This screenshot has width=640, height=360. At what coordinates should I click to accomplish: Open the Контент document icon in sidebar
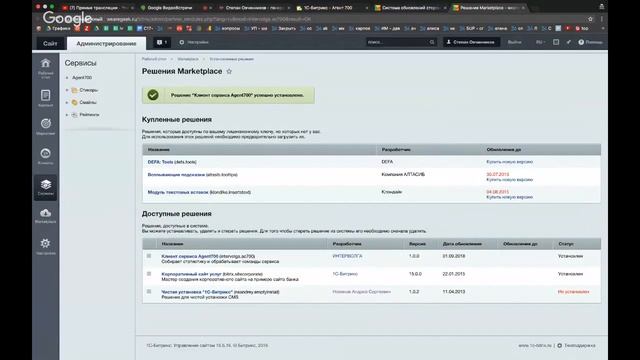[x=45, y=95]
